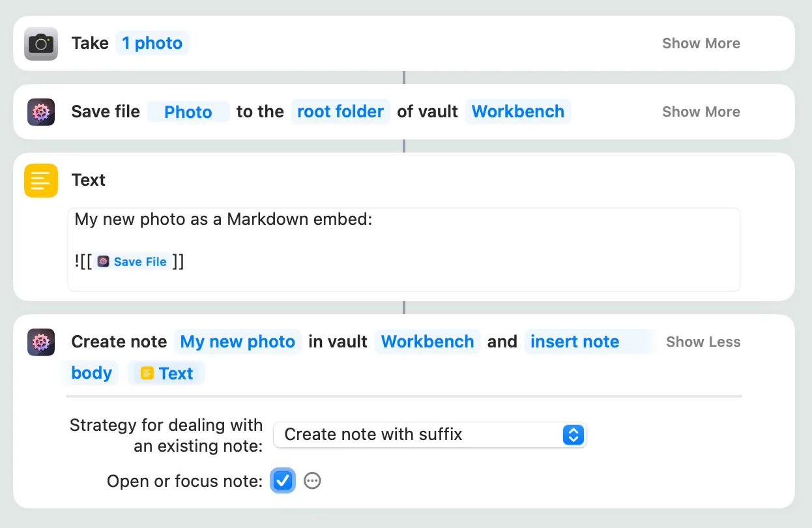
Task: Click the Text variable token in note body
Action: tap(167, 374)
